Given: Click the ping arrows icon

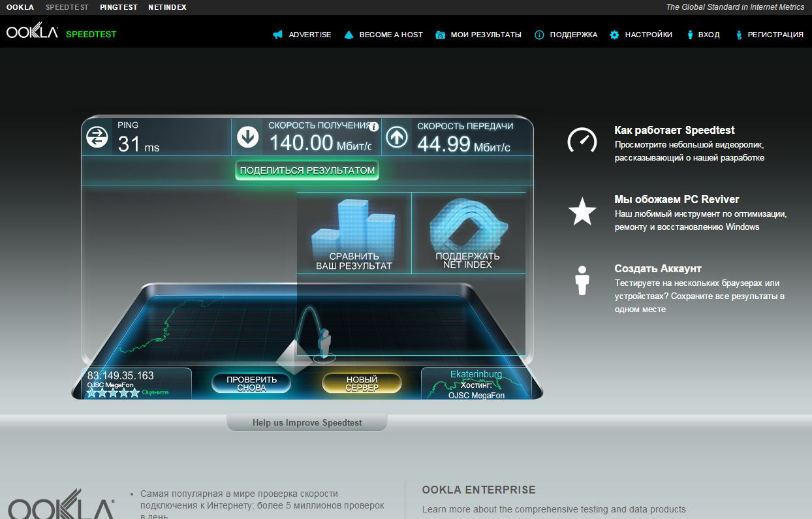Looking at the screenshot, I should pos(97,137).
